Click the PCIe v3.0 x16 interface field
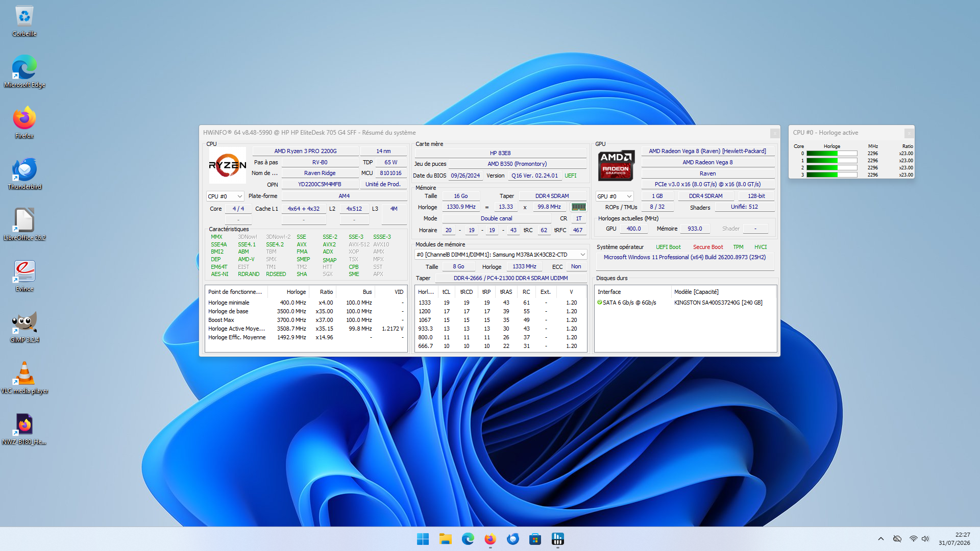 [x=707, y=185]
